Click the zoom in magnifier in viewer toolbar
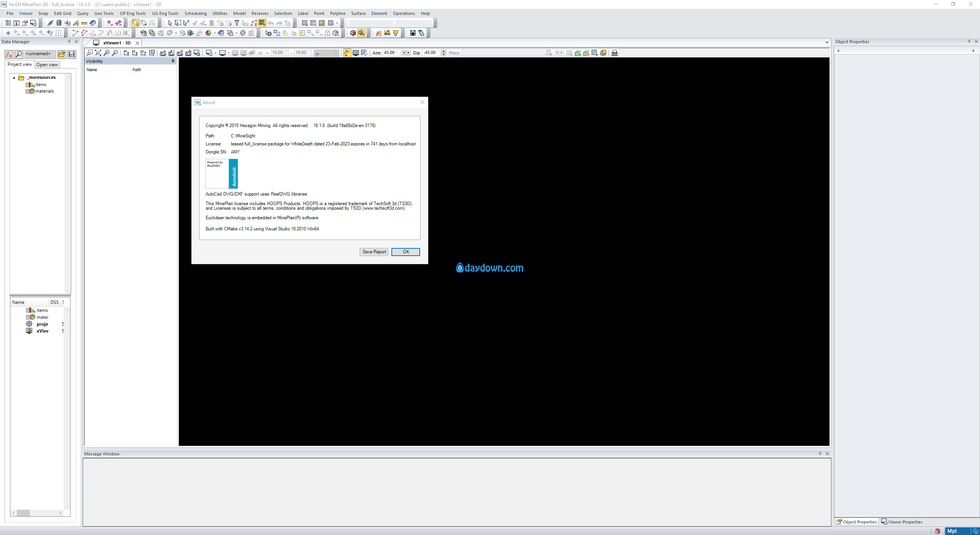980x535 pixels. click(x=106, y=53)
